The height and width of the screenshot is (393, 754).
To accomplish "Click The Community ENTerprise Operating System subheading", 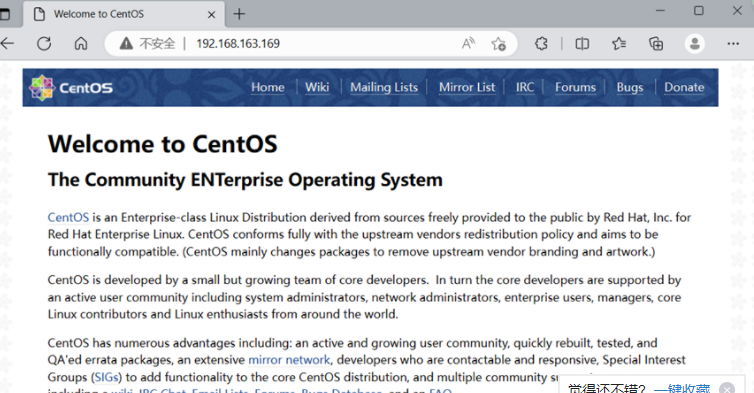I will pyautogui.click(x=245, y=180).
